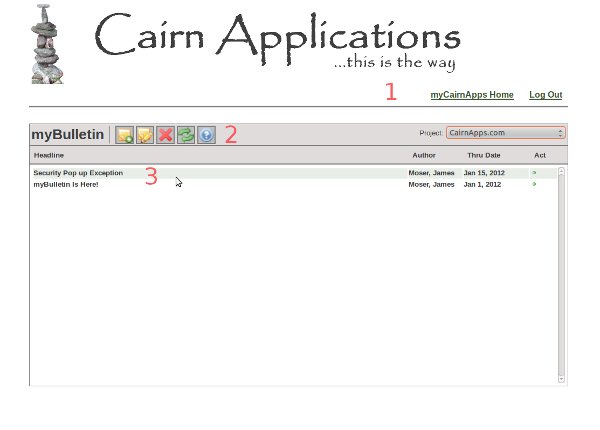Viewport: 600px width, 430px height.
Task: Click the Act column header
Action: 540,155
